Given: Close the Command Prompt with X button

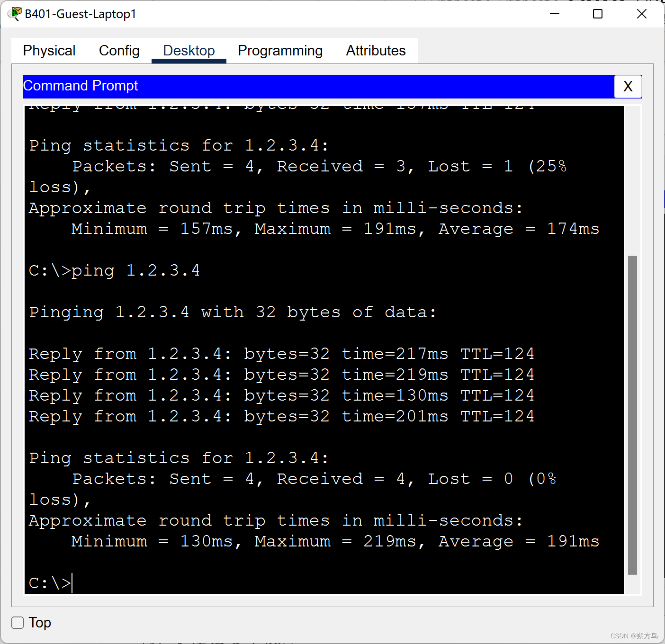Looking at the screenshot, I should click(628, 87).
